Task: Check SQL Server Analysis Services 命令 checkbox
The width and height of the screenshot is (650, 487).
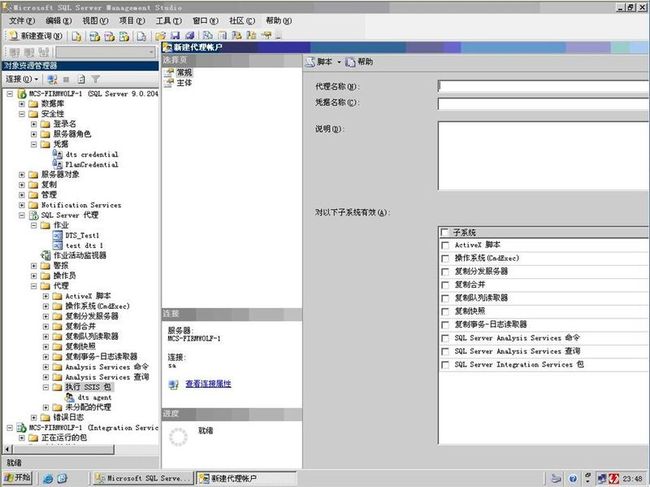Action: [445, 338]
